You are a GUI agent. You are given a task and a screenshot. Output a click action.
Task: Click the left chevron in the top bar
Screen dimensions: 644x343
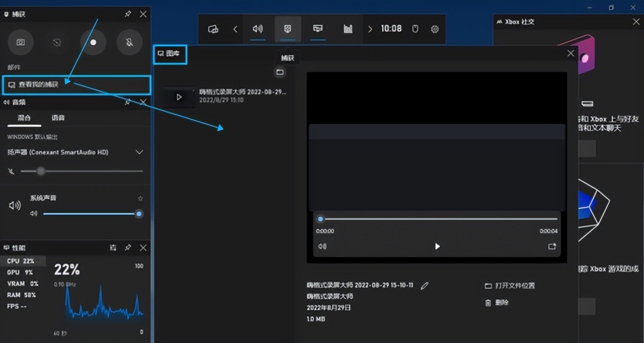[235, 29]
